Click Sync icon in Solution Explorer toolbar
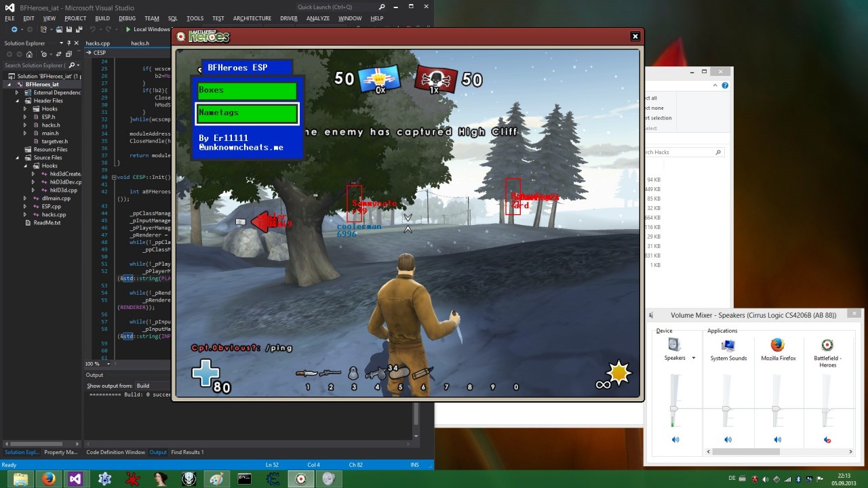This screenshot has height=488, width=868. tap(60, 54)
